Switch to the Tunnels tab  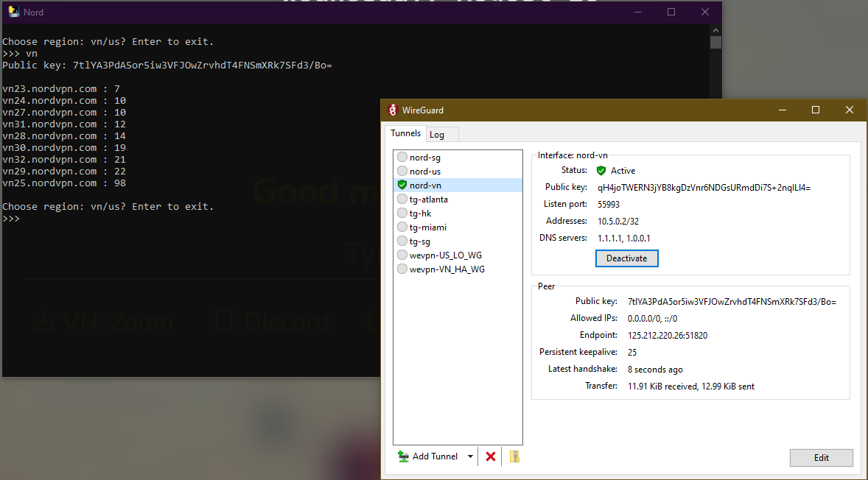click(406, 133)
